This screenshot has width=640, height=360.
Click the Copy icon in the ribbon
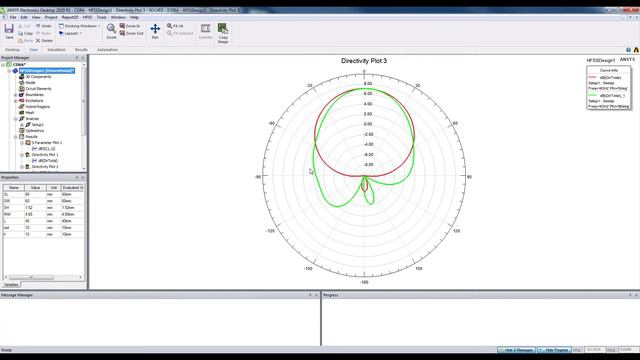(x=20, y=33)
